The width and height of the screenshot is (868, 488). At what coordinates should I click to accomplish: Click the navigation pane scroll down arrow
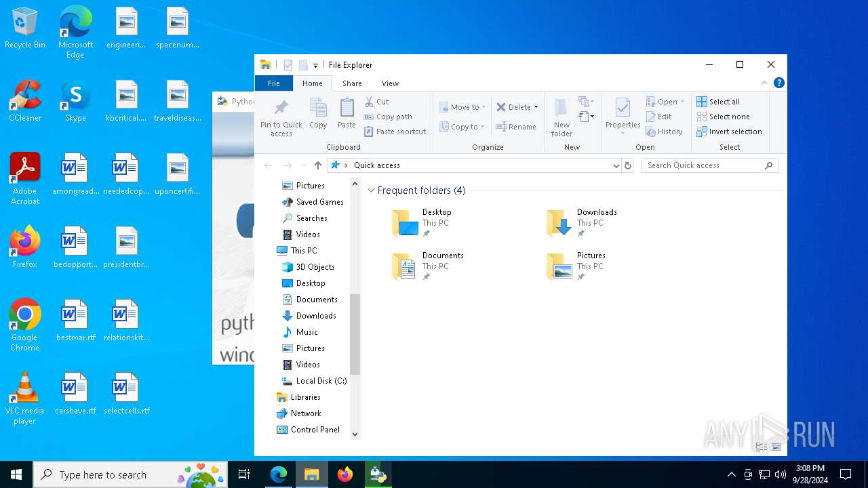click(355, 434)
